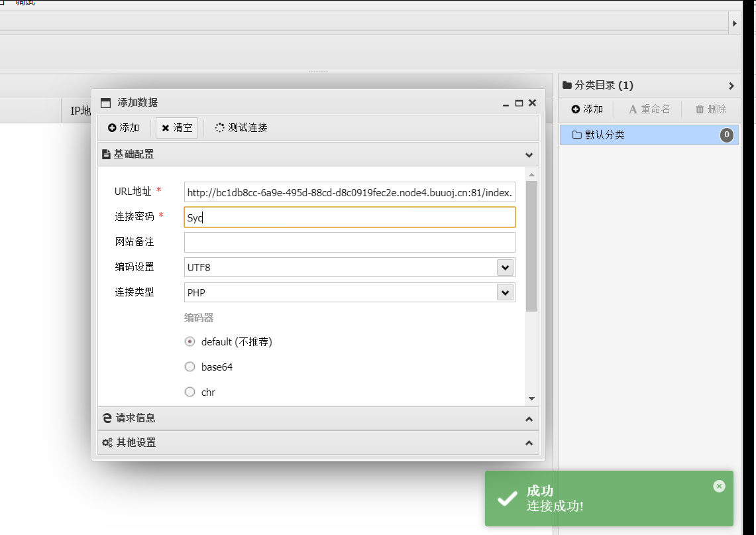This screenshot has width=756, height=535.
Task: Maximize the Add Data dialog
Action: tap(519, 103)
